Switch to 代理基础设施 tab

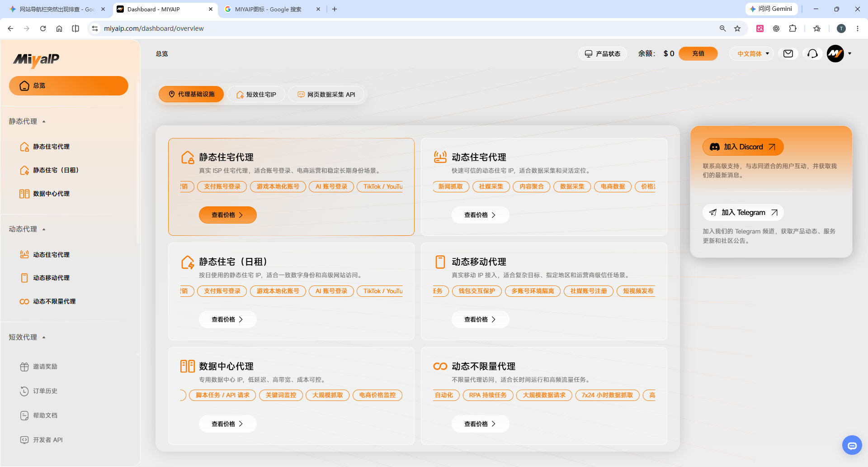pyautogui.click(x=191, y=94)
